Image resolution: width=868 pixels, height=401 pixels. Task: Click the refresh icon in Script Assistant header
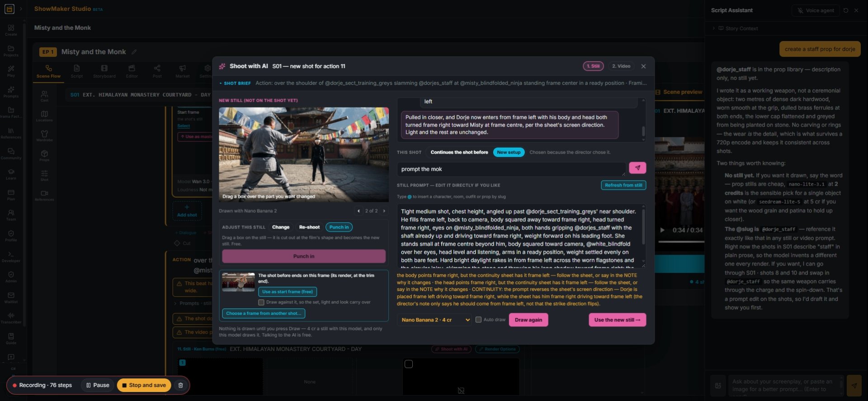846,10
